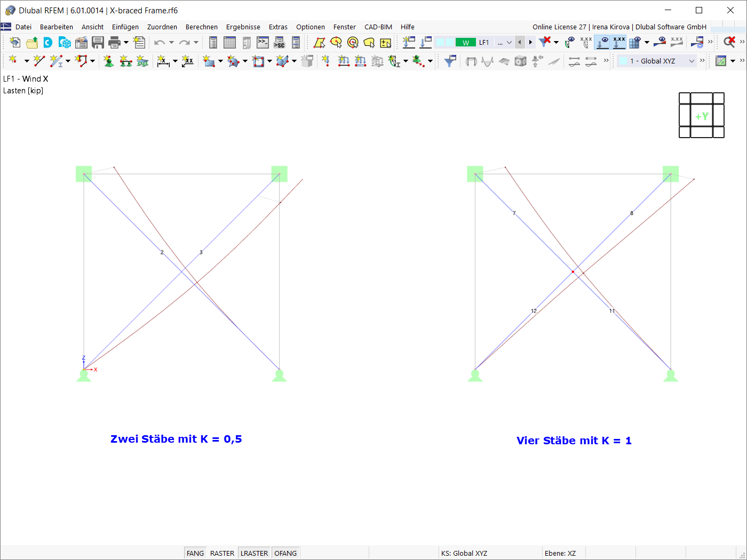Viewport: 747px width, 560px height.
Task: Open the display settings gear icon
Action: [x=697, y=42]
